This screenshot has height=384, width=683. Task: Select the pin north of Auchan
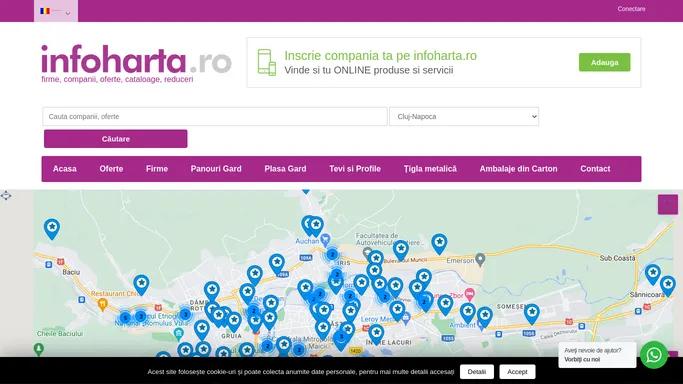316,226
